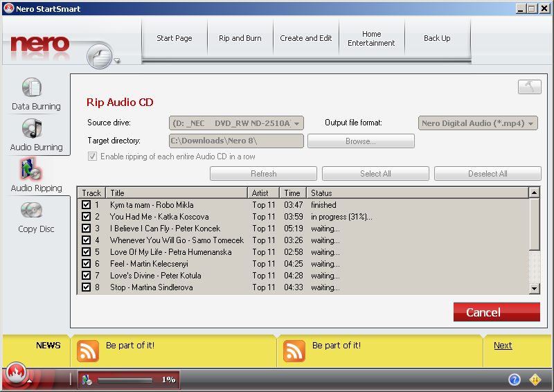Switch to the Home Entertainment tab
This screenshot has height=392, width=554.
point(371,38)
